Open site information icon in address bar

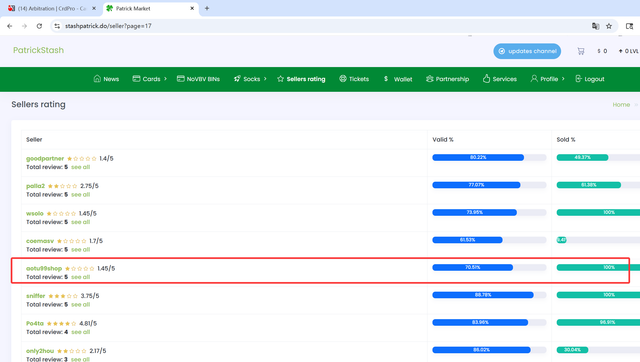point(57,26)
